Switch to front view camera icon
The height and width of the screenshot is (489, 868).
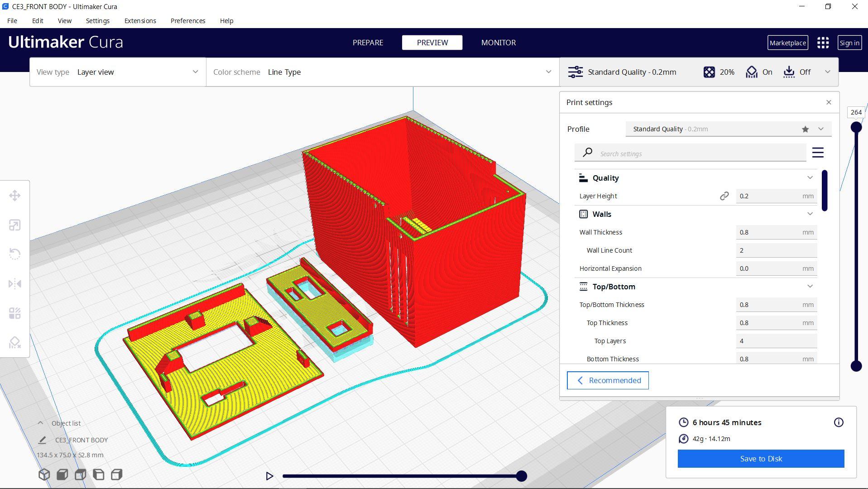62,475
